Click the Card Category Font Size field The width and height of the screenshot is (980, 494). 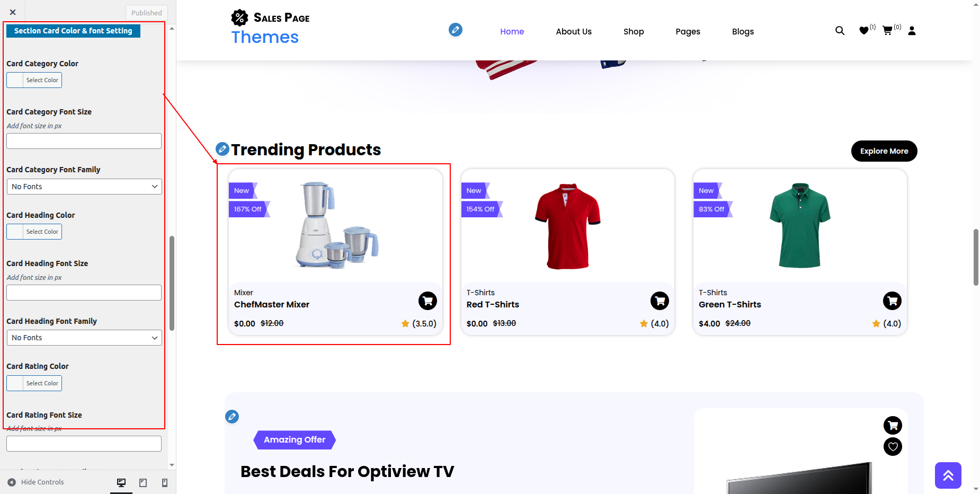[84, 141]
